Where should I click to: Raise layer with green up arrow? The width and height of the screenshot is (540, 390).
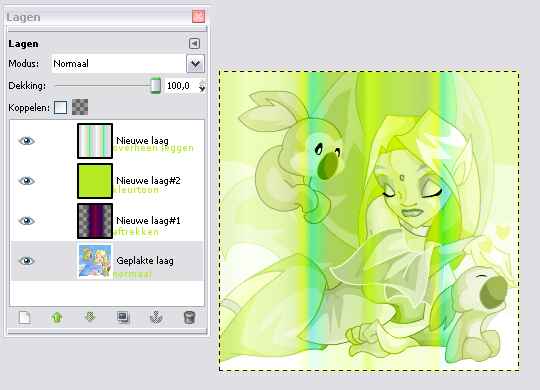point(57,317)
